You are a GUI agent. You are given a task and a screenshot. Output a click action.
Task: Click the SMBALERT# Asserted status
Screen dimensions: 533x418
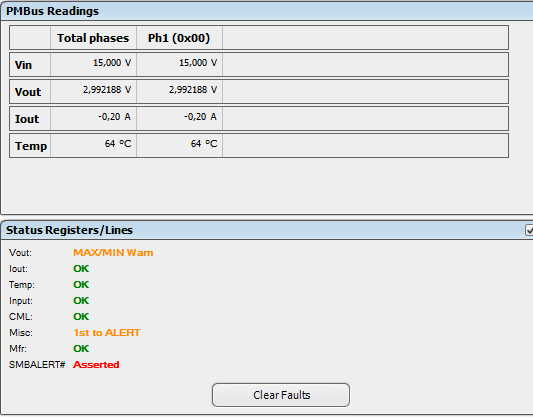click(x=96, y=365)
